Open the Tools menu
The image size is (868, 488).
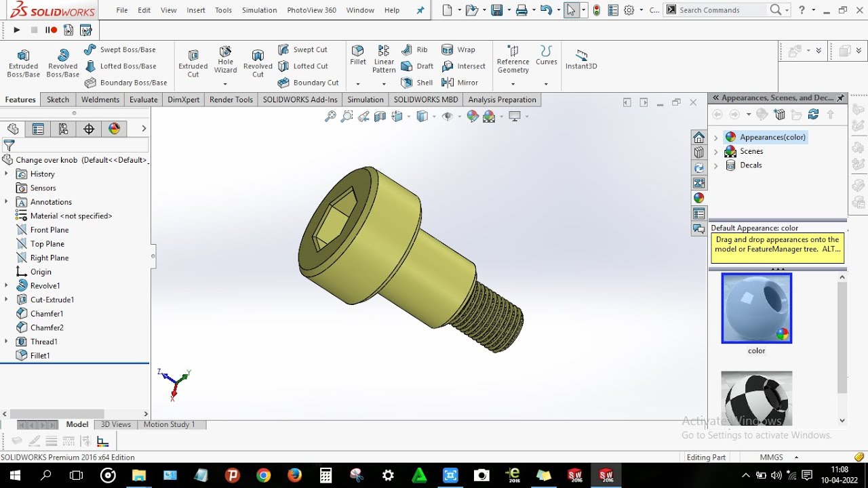point(223,10)
